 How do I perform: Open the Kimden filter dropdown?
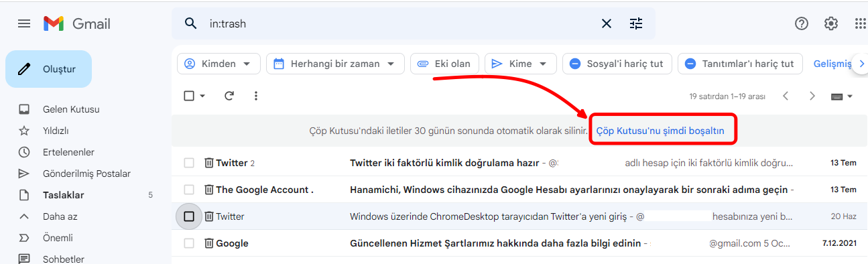click(x=219, y=64)
